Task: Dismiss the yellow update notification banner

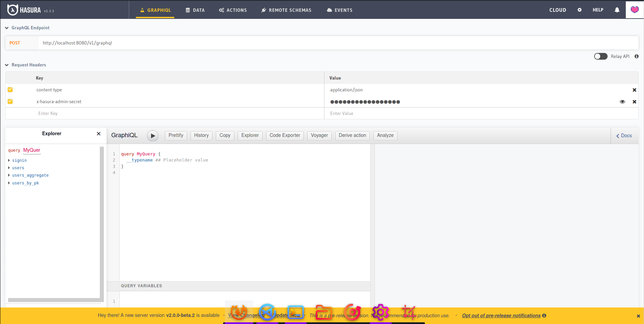Action: tap(638, 316)
